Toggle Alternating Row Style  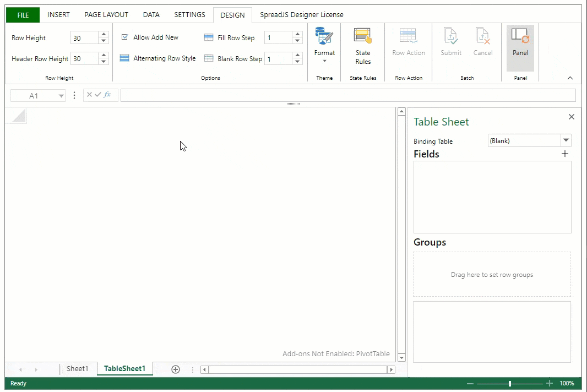pos(157,58)
